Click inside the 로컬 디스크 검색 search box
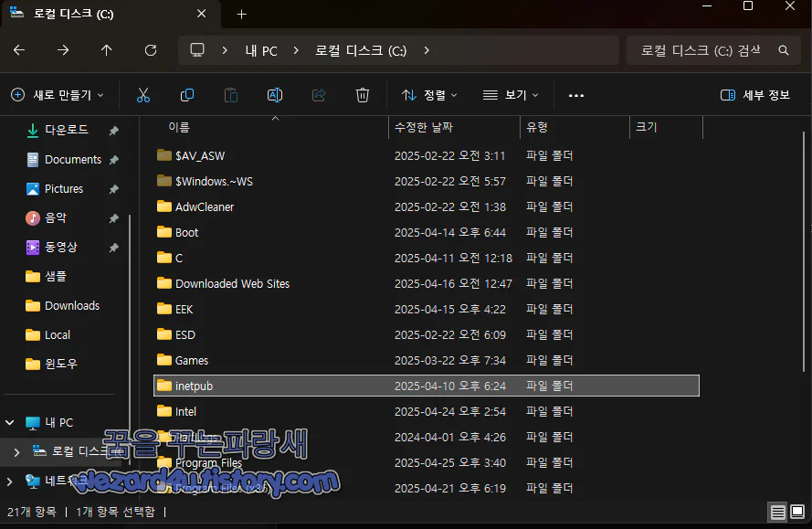 pyautogui.click(x=703, y=50)
